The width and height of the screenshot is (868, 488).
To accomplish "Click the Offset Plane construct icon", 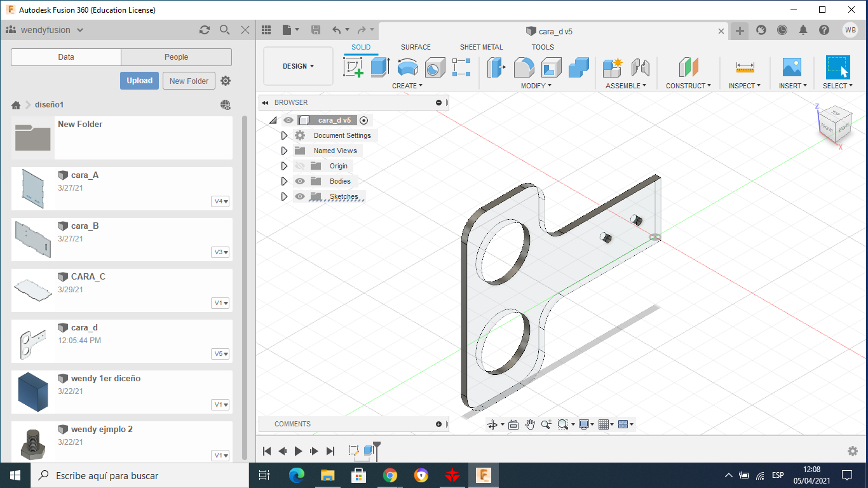I will (x=688, y=67).
